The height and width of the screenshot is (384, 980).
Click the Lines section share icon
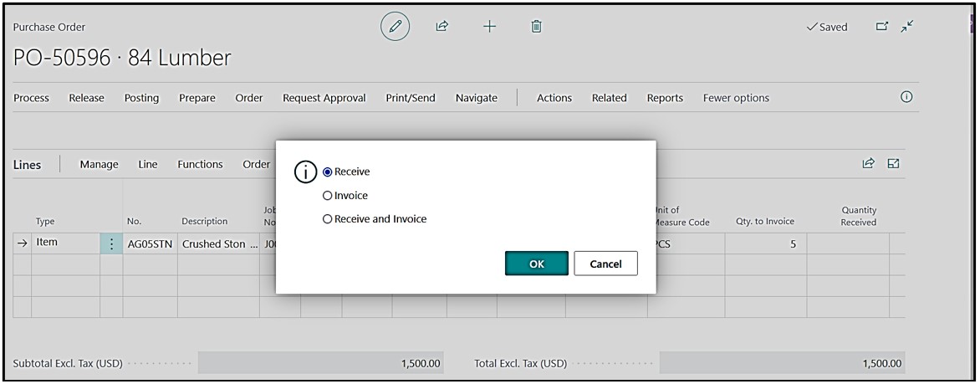[x=869, y=164]
